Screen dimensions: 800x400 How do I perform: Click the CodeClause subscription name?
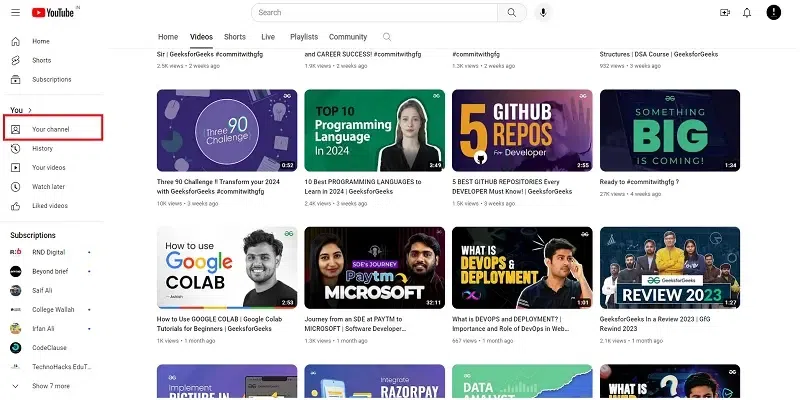point(49,348)
